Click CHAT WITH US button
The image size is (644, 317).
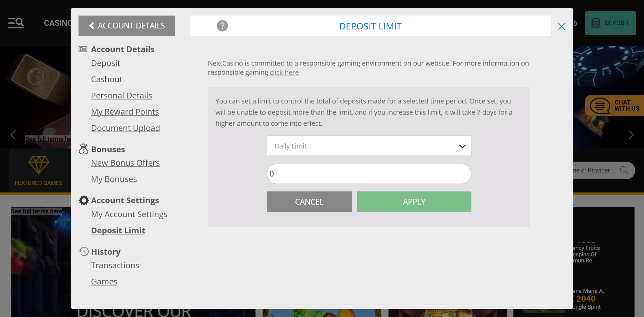click(x=615, y=106)
